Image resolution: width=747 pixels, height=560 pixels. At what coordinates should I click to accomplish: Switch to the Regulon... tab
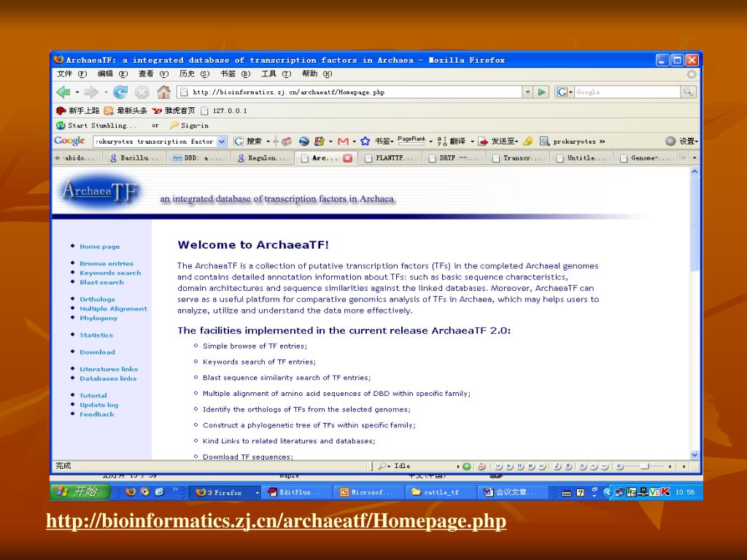click(262, 158)
